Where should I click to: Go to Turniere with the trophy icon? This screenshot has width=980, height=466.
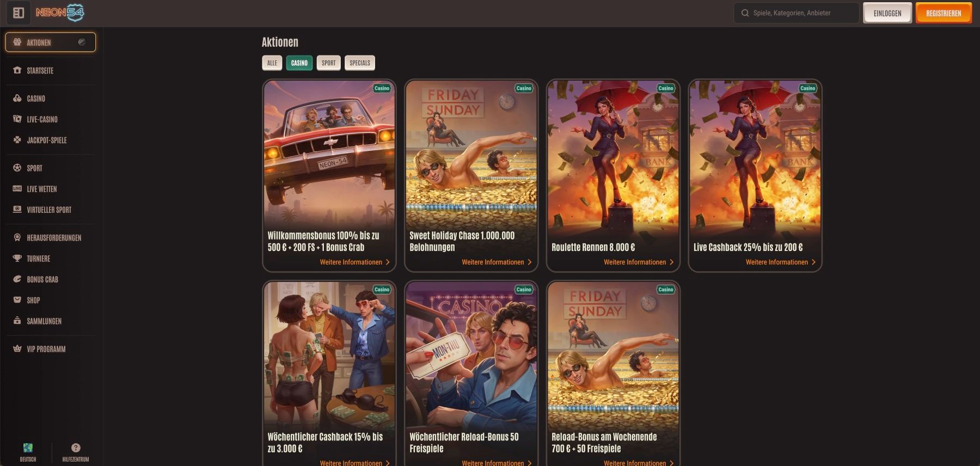(38, 259)
